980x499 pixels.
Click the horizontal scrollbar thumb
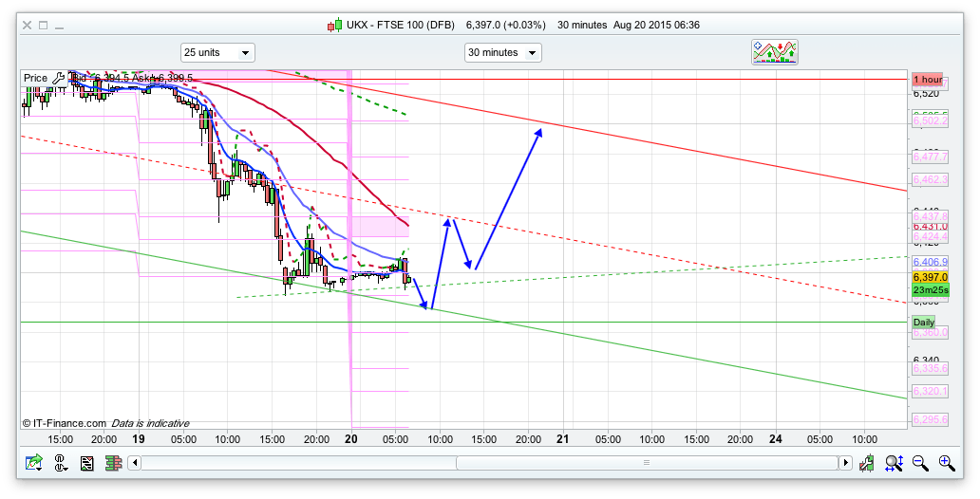coord(646,463)
